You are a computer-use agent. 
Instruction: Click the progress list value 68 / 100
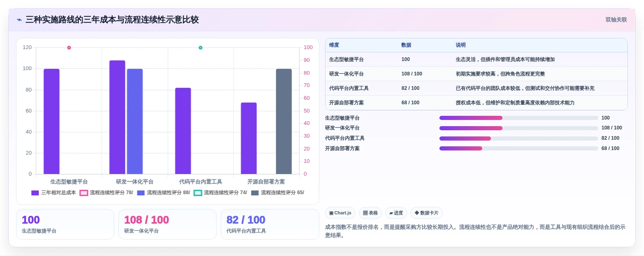click(x=610, y=148)
